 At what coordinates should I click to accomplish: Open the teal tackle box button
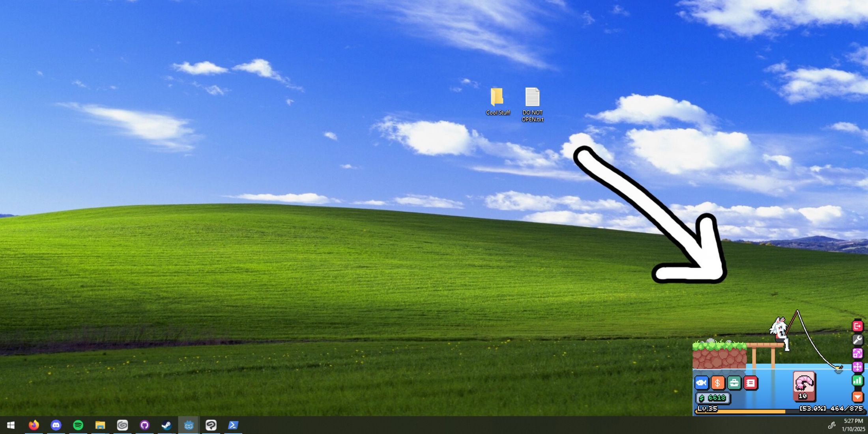coord(734,383)
